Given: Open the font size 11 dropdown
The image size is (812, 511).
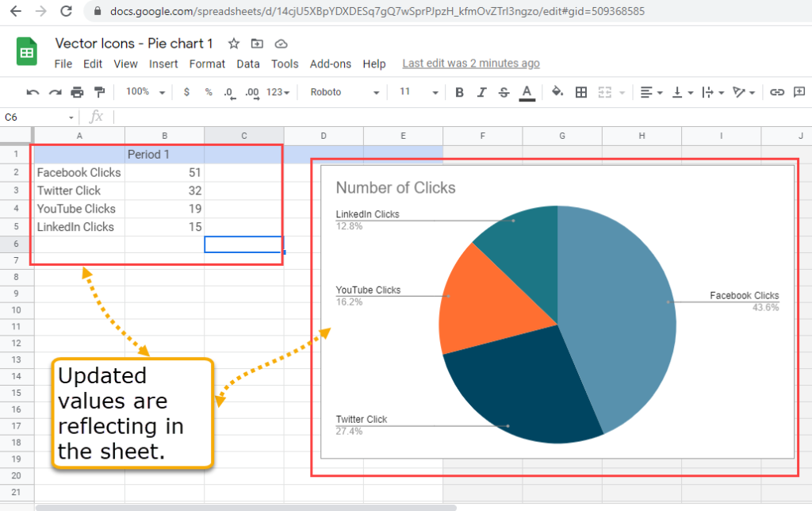Looking at the screenshot, I should point(419,92).
